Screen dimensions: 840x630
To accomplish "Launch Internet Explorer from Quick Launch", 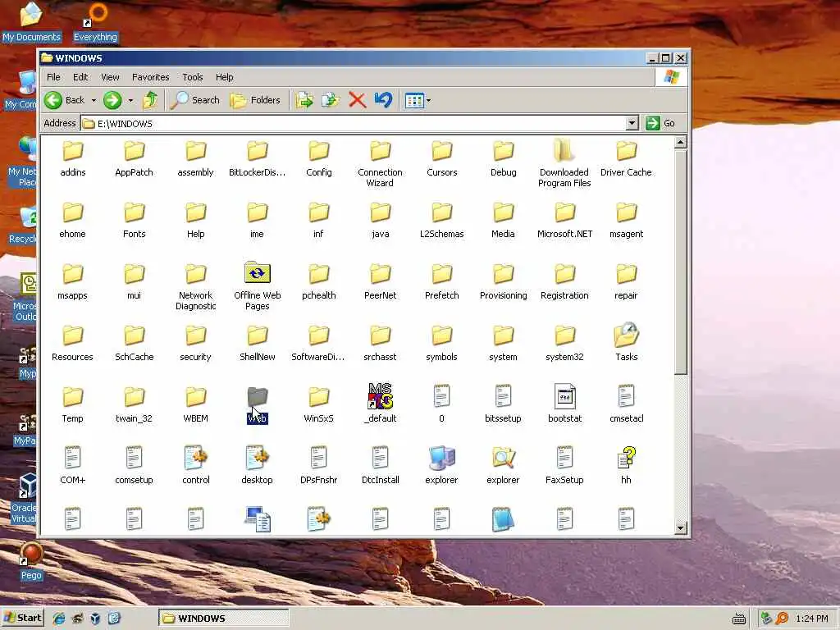I will 58,619.
